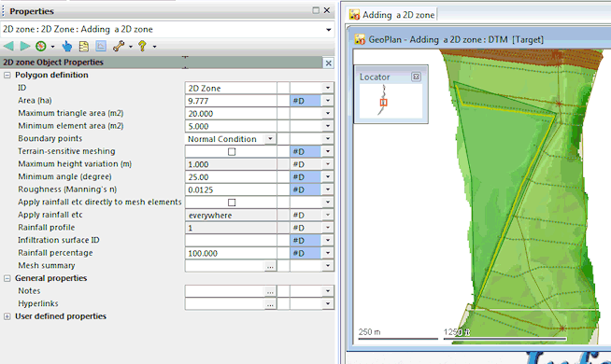Click the Apply rainfall etc 'everywhere' field
This screenshot has width=611, height=364.
pyautogui.click(x=231, y=216)
